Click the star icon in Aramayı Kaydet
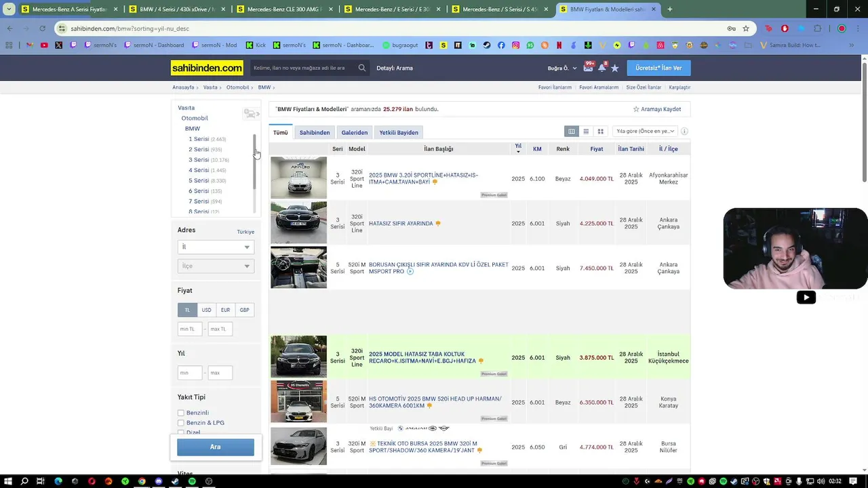The width and height of the screenshot is (868, 488). [x=636, y=109]
